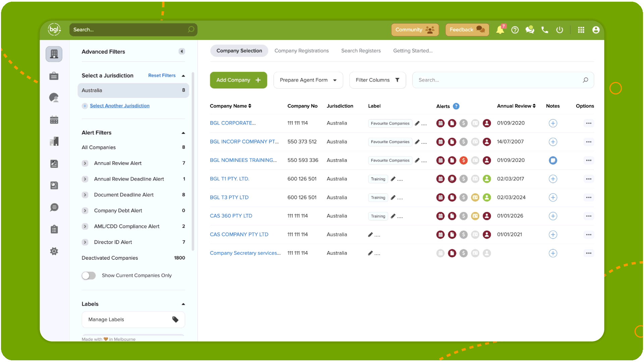The image size is (644, 362).
Task: Open options menu for BGL INCORP COMPANY row
Action: click(589, 142)
